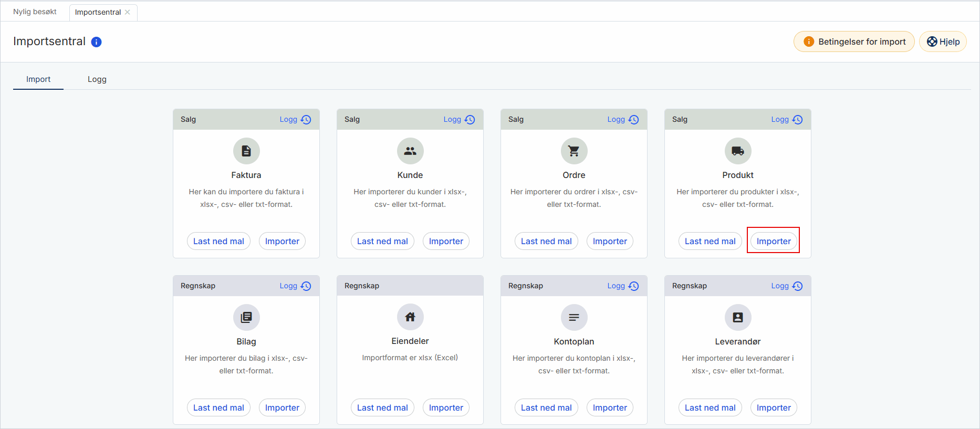Download the Eiendeler template via Last ned mal
The image size is (980, 429).
click(x=382, y=407)
